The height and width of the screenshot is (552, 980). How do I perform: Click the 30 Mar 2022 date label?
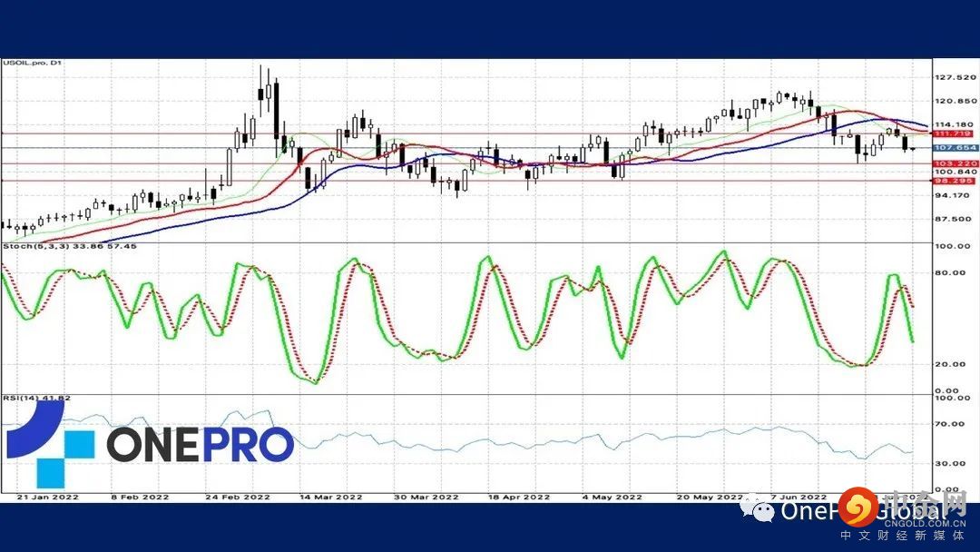(426, 497)
